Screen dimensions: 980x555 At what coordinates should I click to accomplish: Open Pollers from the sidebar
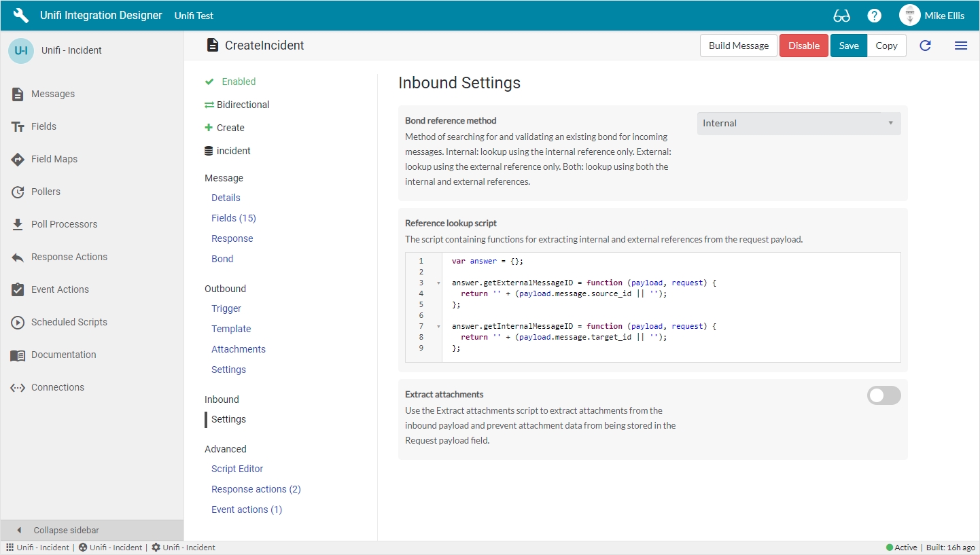tap(46, 192)
